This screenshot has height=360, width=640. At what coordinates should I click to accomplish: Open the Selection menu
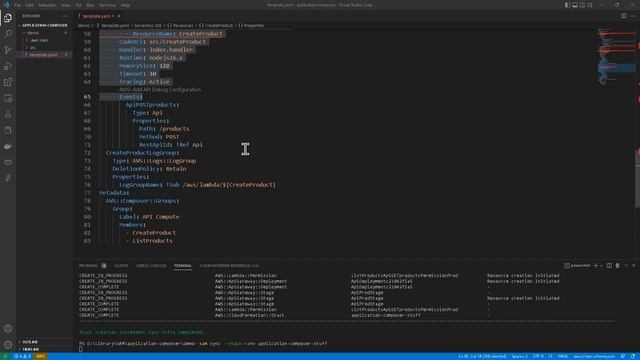(47, 5)
